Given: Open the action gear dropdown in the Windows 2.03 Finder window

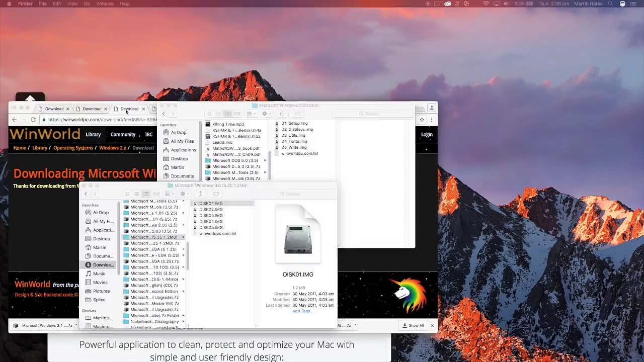Looking at the screenshot, I should click(266, 114).
